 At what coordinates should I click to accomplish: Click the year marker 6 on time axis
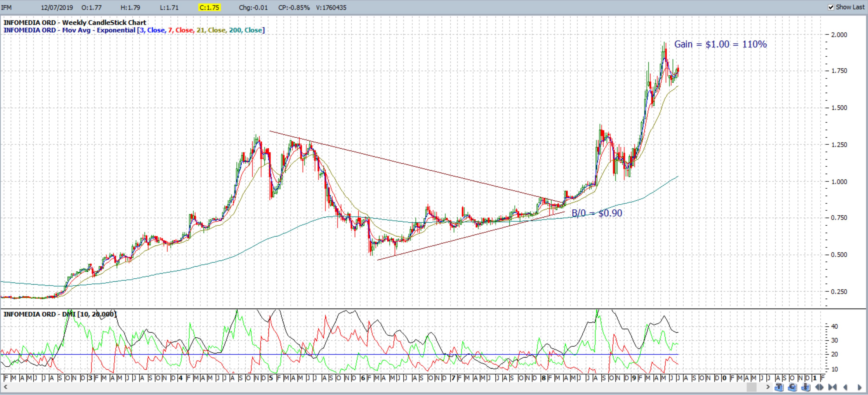point(363,378)
